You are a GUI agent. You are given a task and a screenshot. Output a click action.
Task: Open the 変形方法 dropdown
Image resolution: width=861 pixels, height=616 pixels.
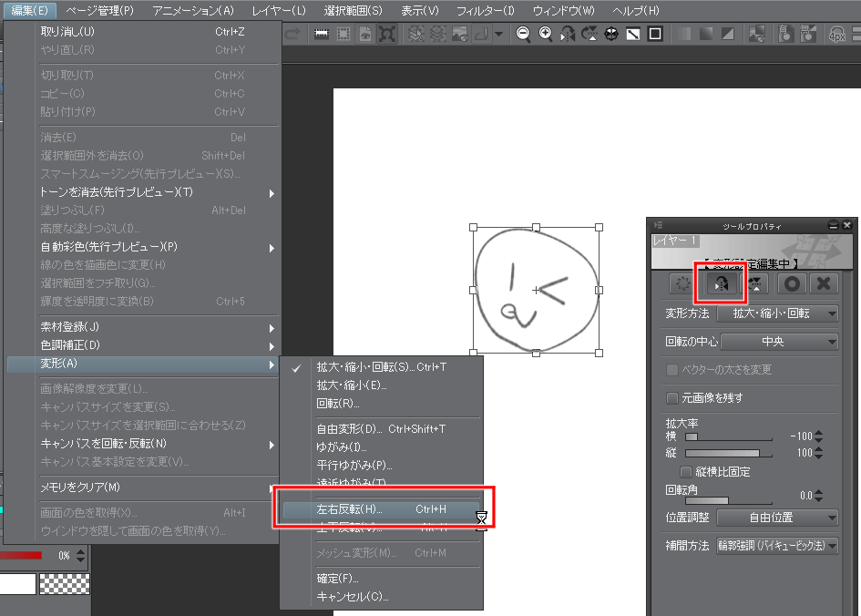pyautogui.click(x=777, y=313)
